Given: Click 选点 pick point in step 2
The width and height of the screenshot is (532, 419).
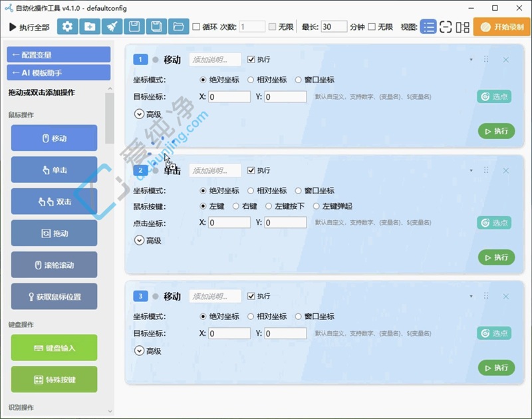Looking at the screenshot, I should 494,223.
